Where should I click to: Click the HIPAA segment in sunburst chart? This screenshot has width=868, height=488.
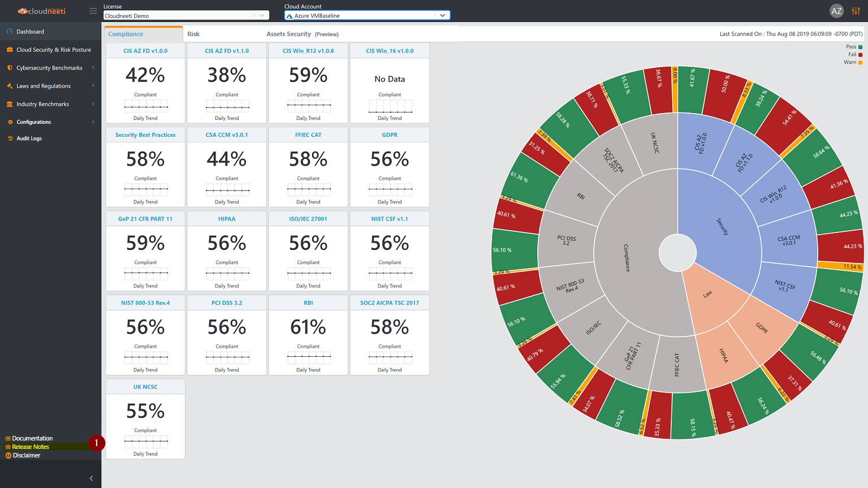tap(723, 356)
